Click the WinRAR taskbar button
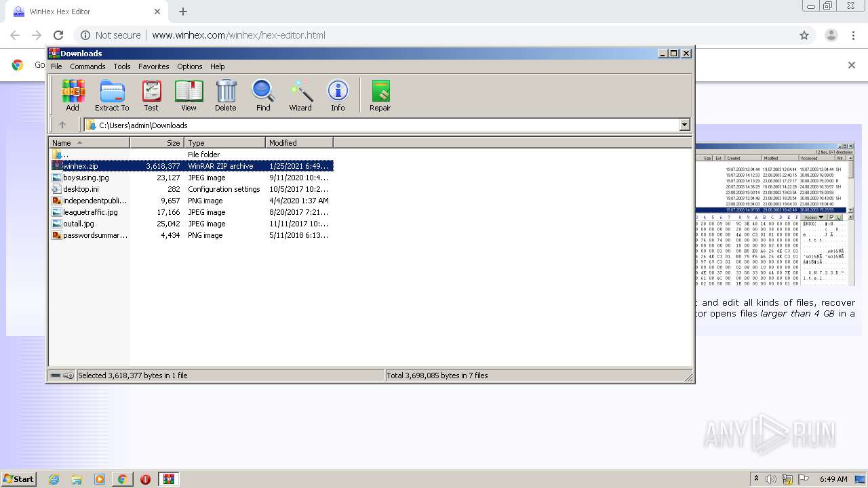Screen dimensions: 868x488 tap(169, 479)
